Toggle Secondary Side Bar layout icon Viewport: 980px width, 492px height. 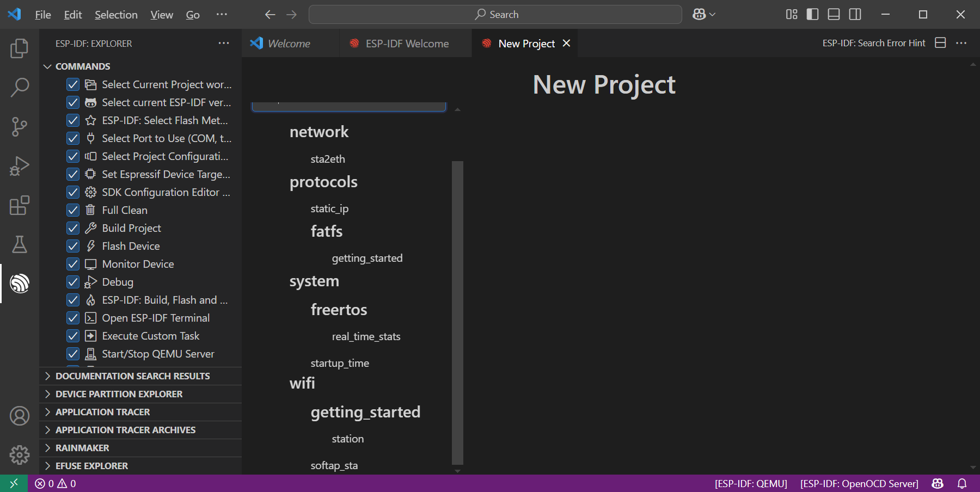click(855, 15)
